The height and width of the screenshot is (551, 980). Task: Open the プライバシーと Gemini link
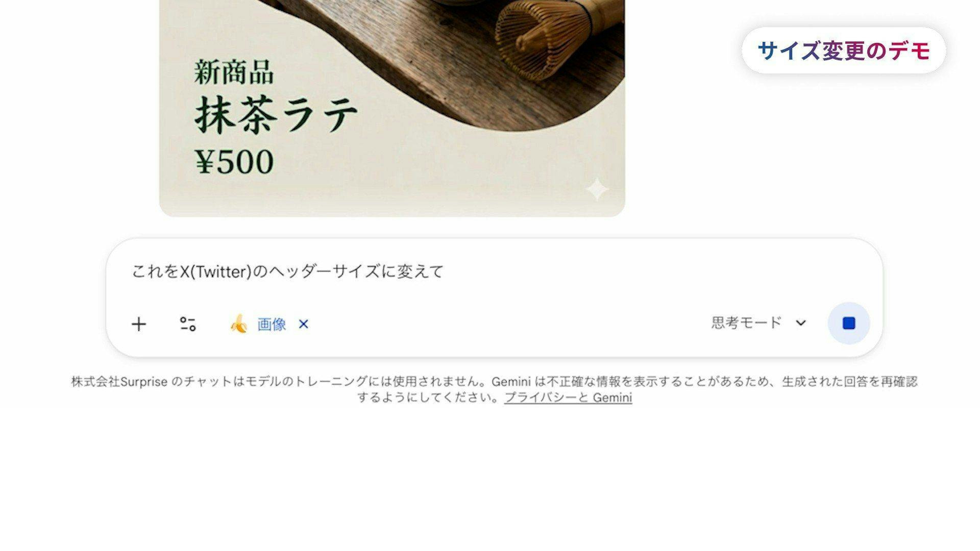click(568, 398)
